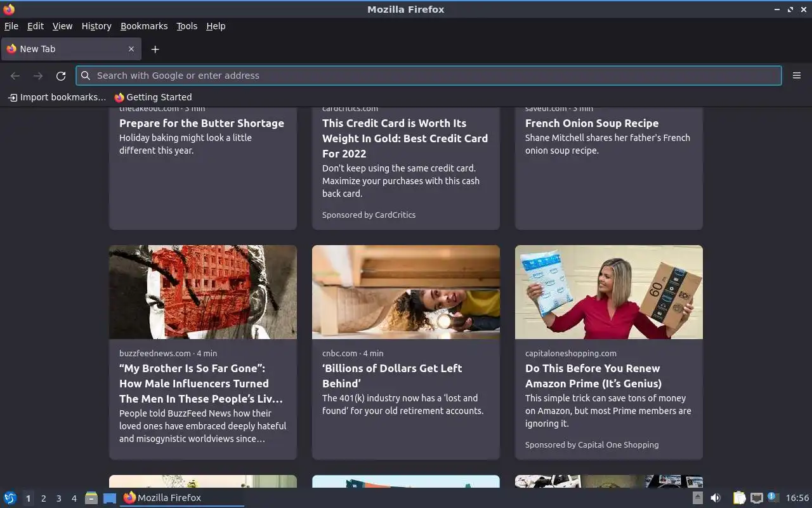
Task: Open the Getting Started bookmark
Action: tap(153, 97)
